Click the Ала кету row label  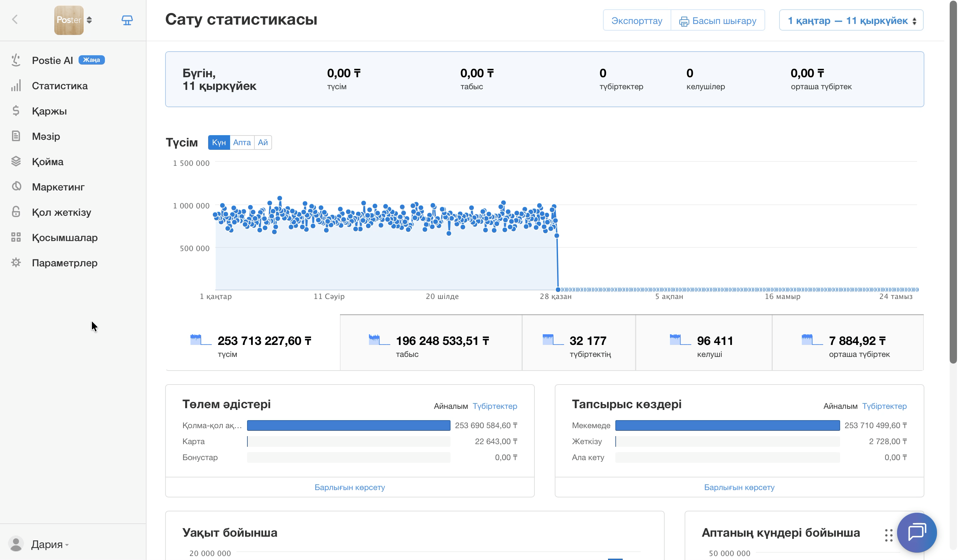pos(588,457)
